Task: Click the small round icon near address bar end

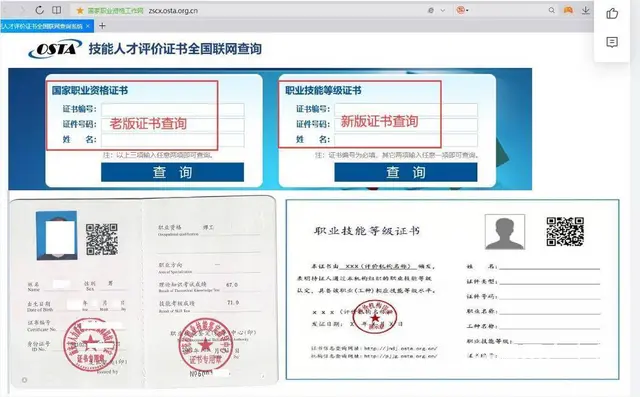Action: pyautogui.click(x=431, y=11)
